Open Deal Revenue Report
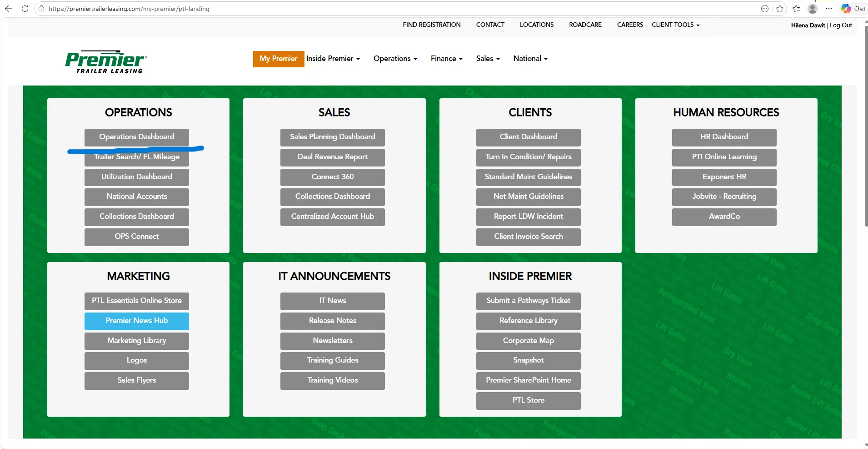This screenshot has height=449, width=868. pos(333,157)
